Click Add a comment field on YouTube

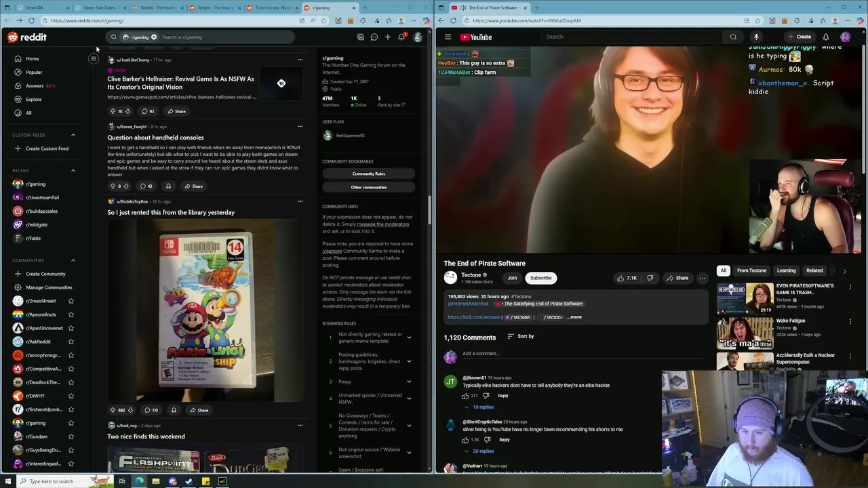coord(583,354)
